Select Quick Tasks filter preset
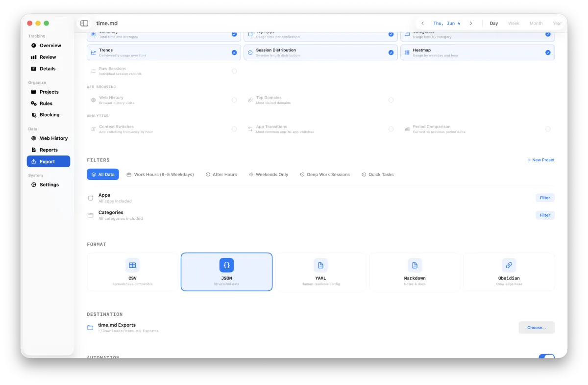The height and width of the screenshot is (385, 588). pyautogui.click(x=378, y=175)
